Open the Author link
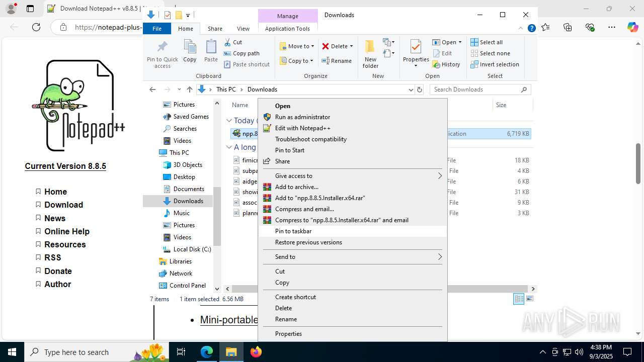Viewport: 644px width, 362px height. pos(57,284)
